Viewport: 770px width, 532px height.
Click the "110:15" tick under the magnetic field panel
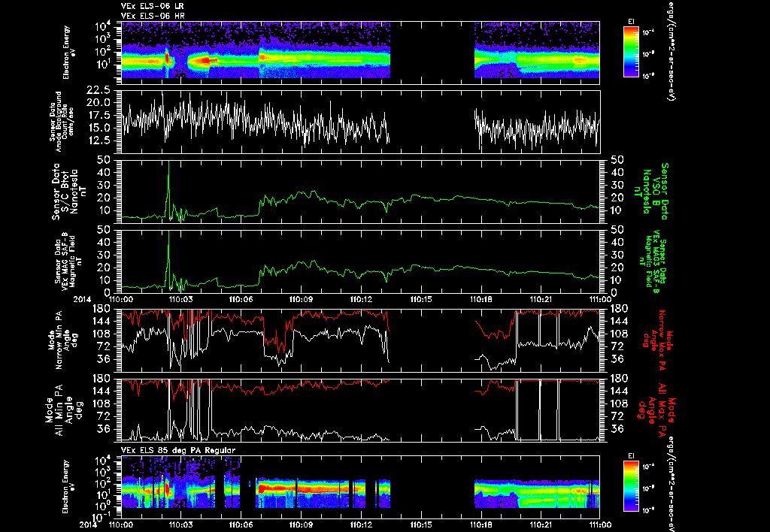[x=421, y=299]
